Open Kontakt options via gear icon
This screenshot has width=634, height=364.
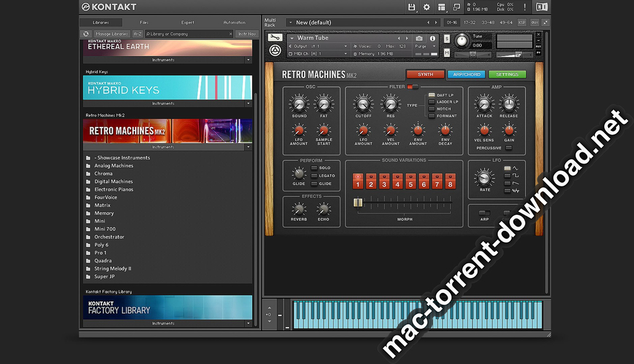tap(427, 7)
